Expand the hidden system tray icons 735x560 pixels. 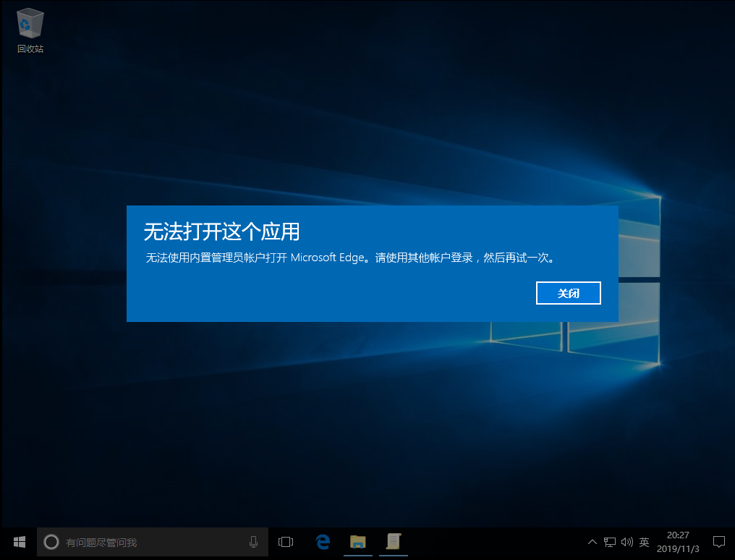(592, 542)
